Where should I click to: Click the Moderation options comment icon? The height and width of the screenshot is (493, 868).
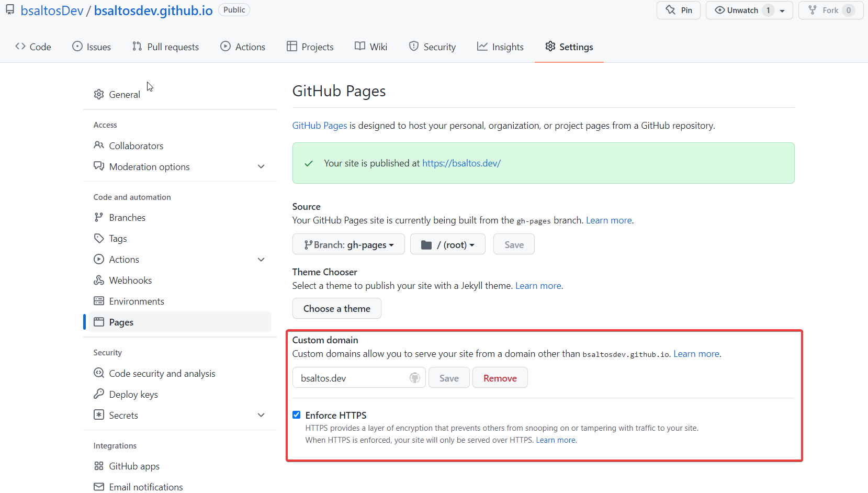(x=99, y=166)
